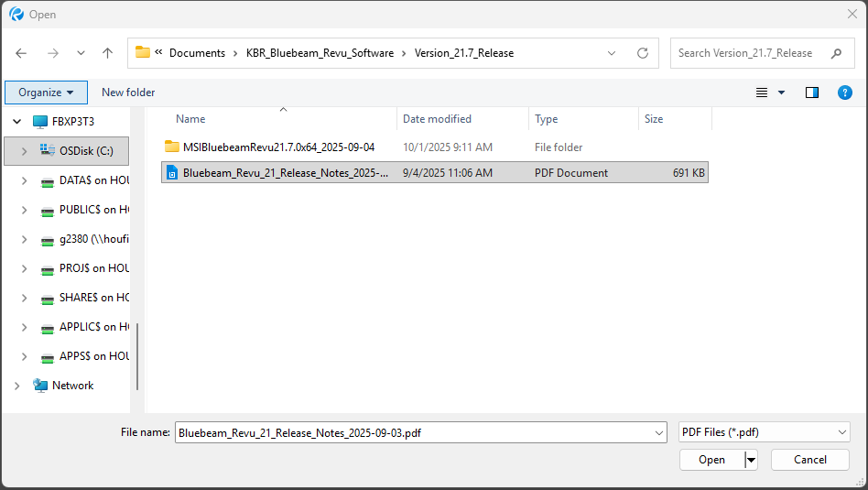
Task: Expand the PUBLIC$ network drive
Action: point(24,210)
